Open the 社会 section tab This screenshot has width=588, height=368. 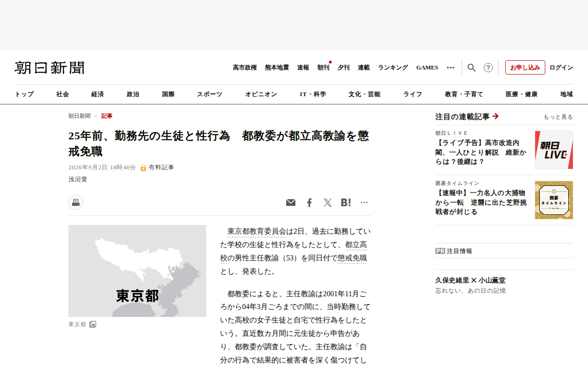(x=62, y=94)
